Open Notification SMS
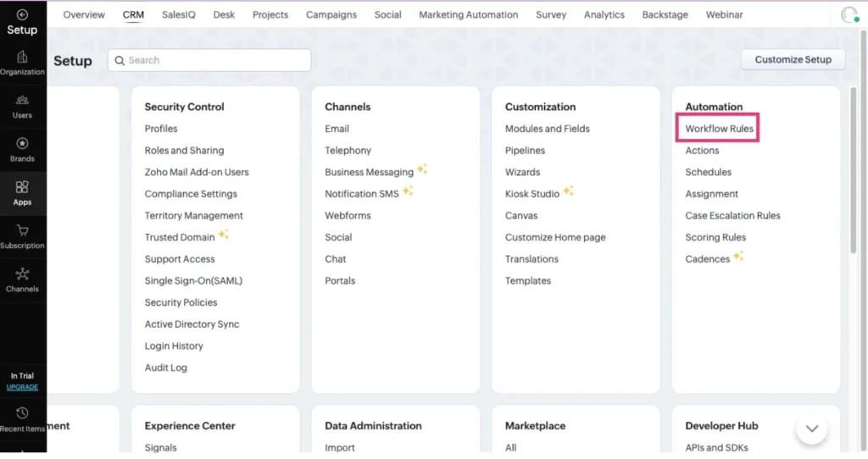Viewport: 868px width, 459px height. [361, 194]
